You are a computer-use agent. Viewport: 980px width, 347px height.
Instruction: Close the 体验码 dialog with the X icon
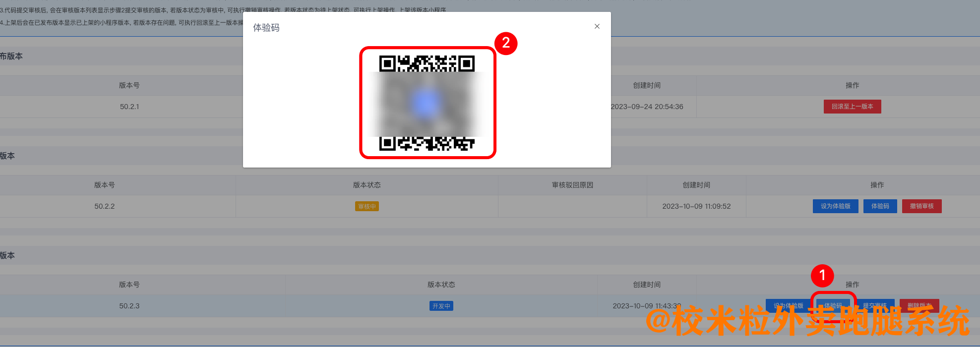coord(597,26)
